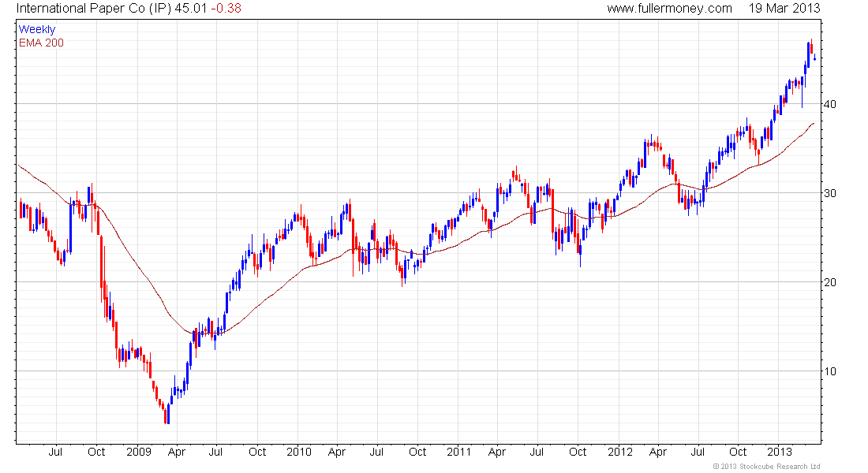The width and height of the screenshot is (868, 473).
Task: Click the 'Jul' label following 2012 Apr
Action: click(698, 452)
